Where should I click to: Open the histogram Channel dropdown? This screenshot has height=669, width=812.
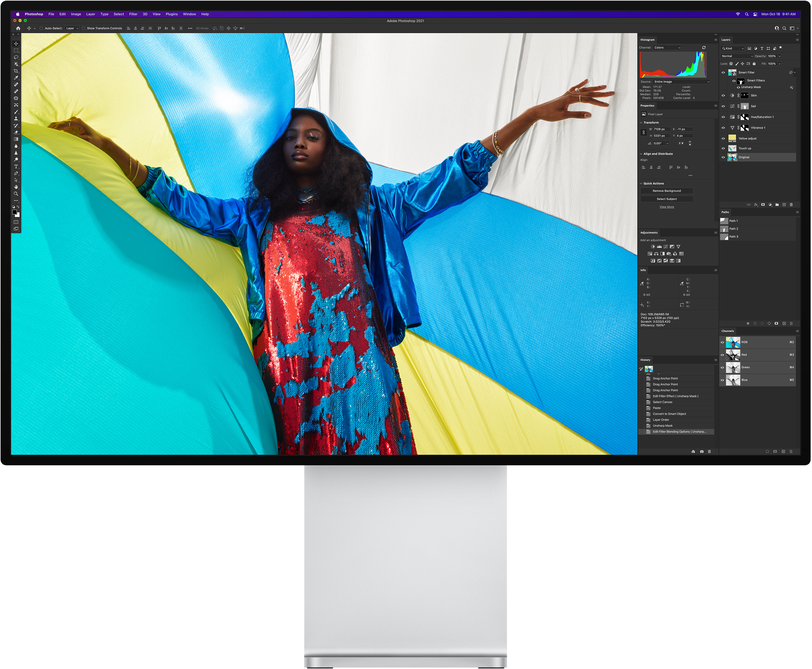click(667, 48)
